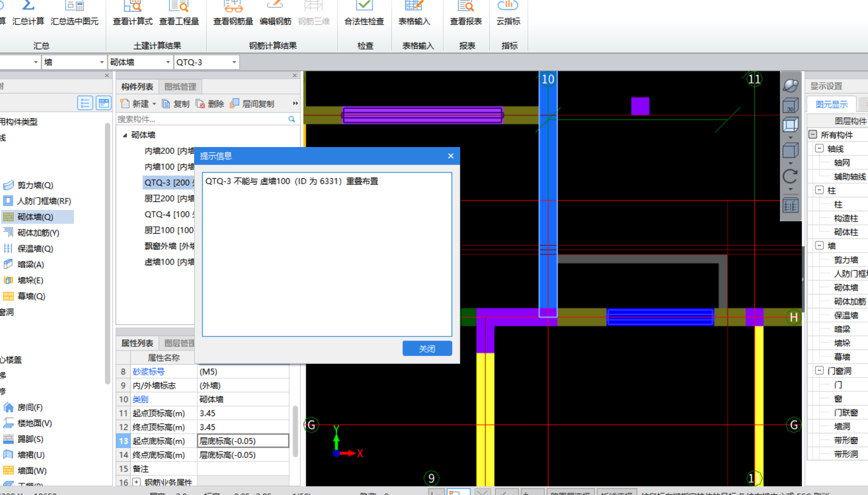
Task: Switch to the 图纸管理 tab
Action: point(180,87)
